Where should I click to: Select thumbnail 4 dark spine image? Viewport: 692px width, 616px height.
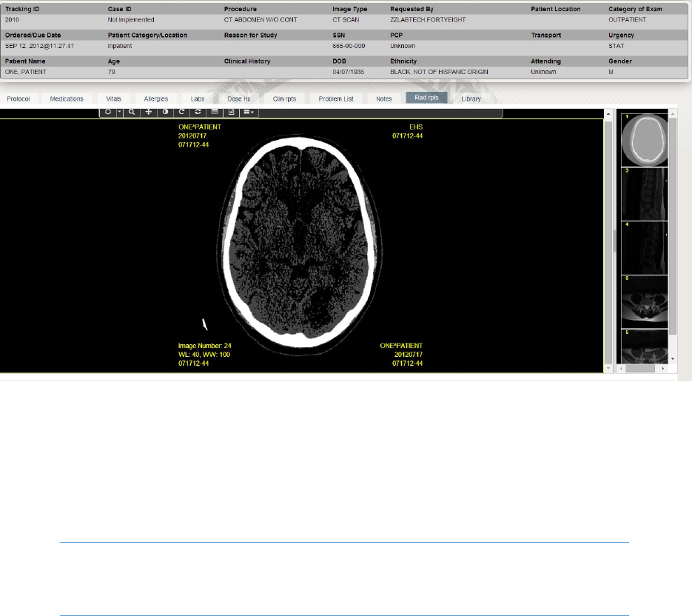point(645,248)
